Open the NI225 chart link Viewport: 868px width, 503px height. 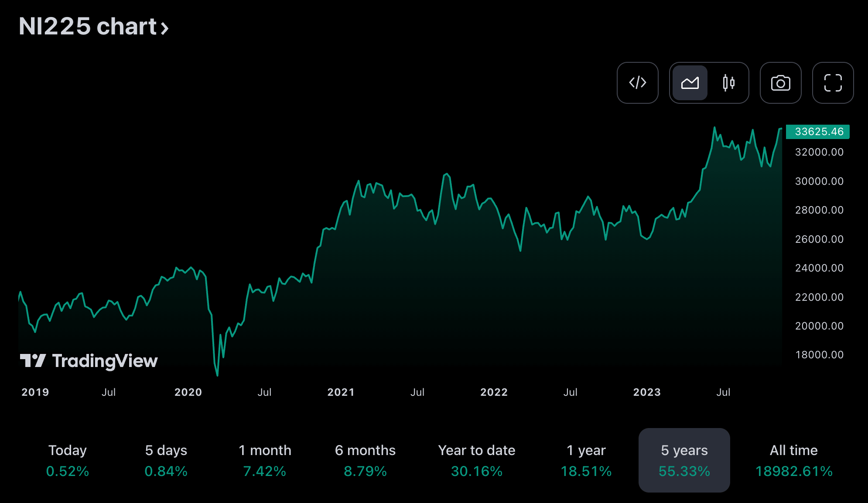pos(87,27)
